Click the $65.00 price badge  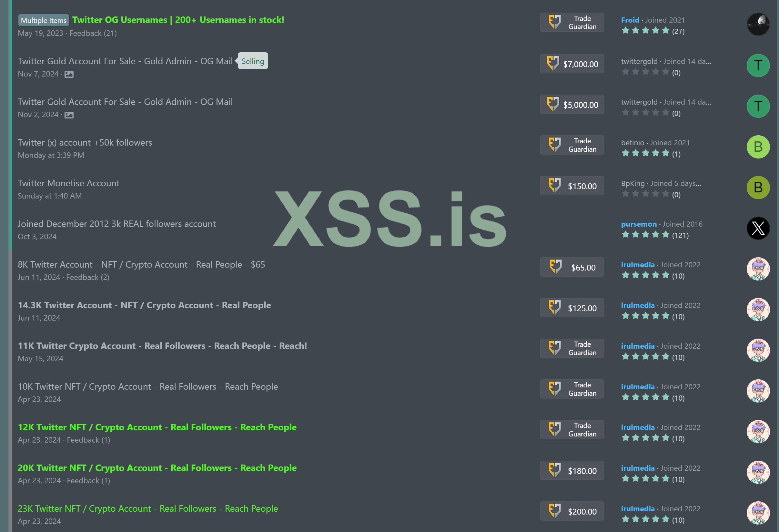point(572,267)
